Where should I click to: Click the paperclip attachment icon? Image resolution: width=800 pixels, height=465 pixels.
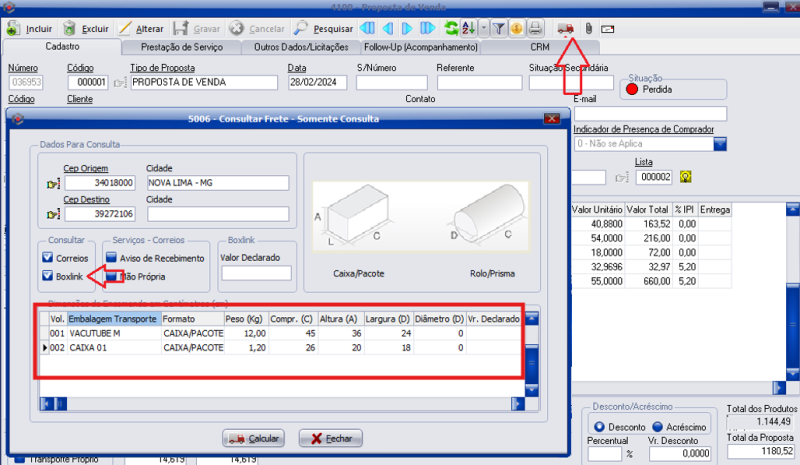point(588,27)
